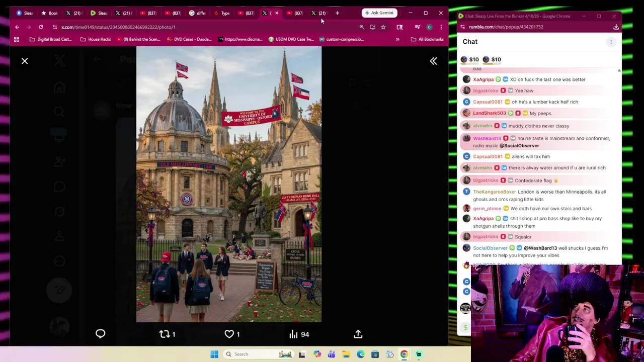Open the zoom magnifier icon in address bar
The width and height of the screenshot is (644, 362).
click(362, 27)
